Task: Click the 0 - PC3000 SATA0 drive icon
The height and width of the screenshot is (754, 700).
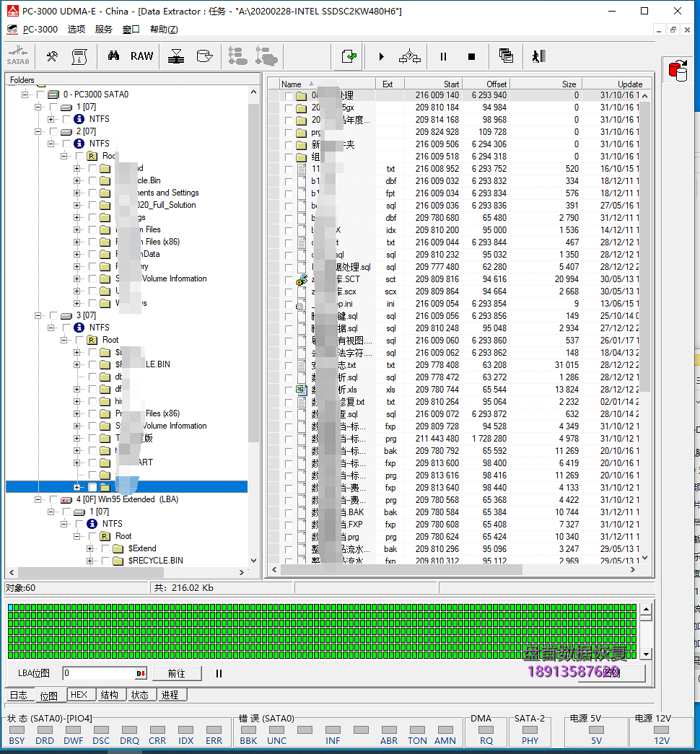Action: point(53,95)
